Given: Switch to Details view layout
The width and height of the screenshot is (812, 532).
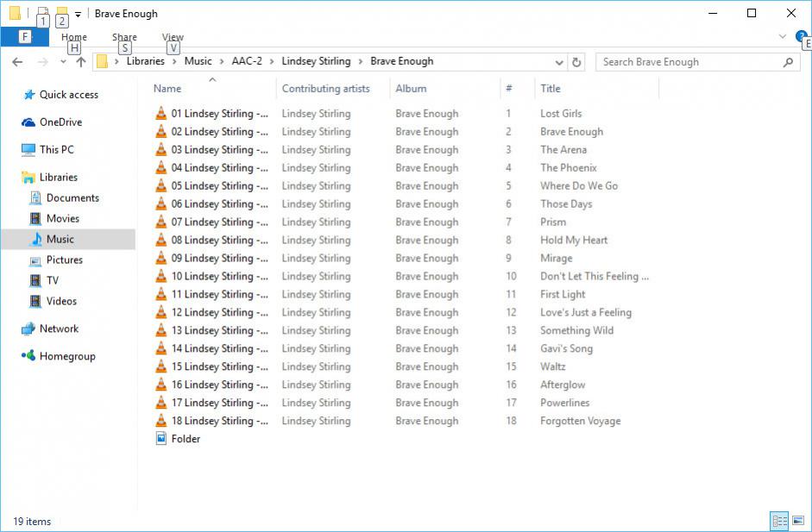Looking at the screenshot, I should (x=779, y=521).
